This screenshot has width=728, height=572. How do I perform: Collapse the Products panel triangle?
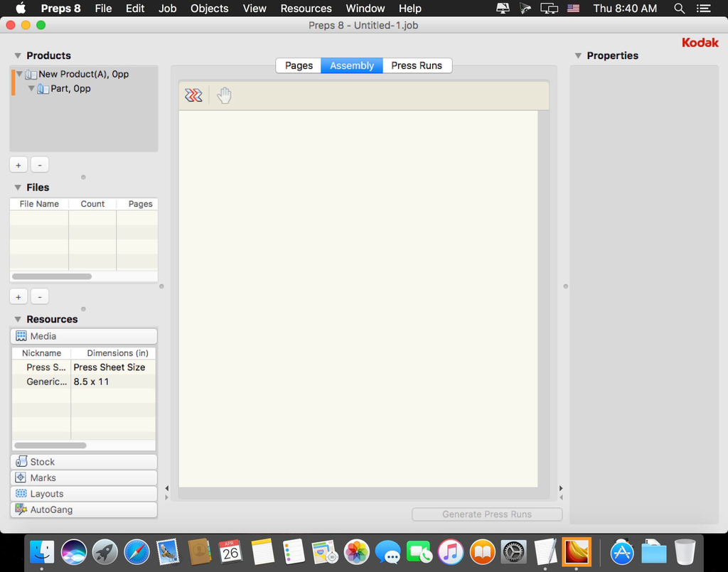[18, 55]
